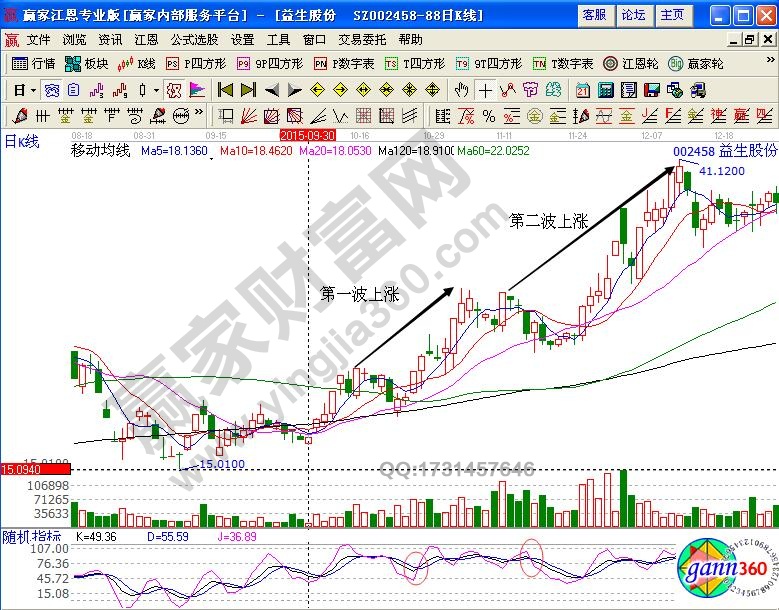Open the 板块 sector view

click(86, 63)
